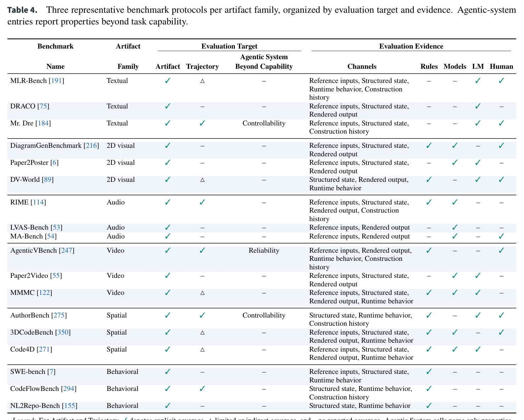The width and height of the screenshot is (524, 420).
Task: Select Structured state, Runtime behavior for NL2Repo-Bench
Action: pos(360,406)
